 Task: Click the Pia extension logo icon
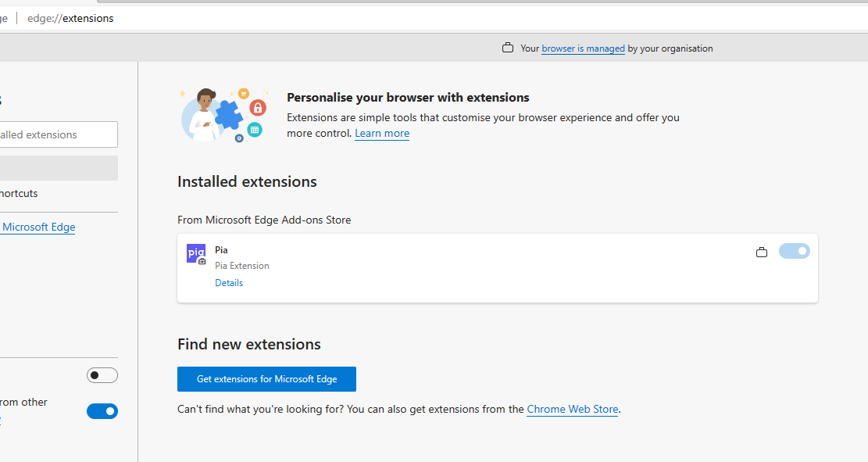coord(196,254)
